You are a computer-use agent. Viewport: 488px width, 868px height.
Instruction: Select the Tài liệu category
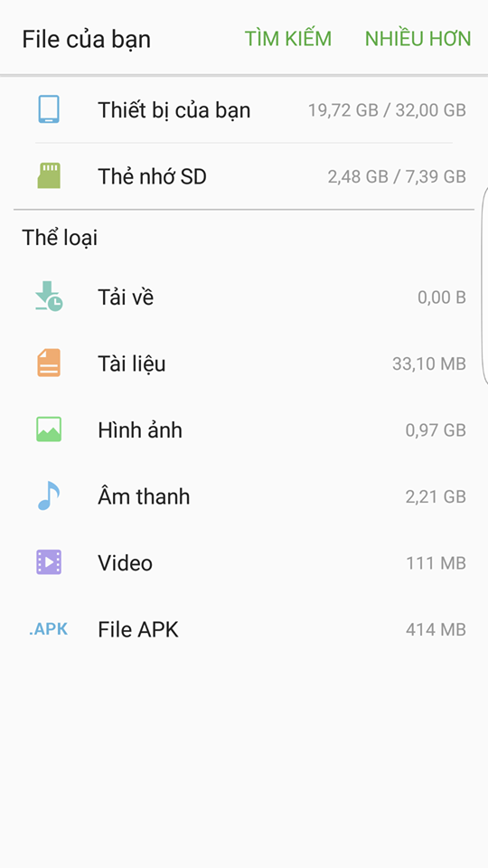[x=244, y=363]
